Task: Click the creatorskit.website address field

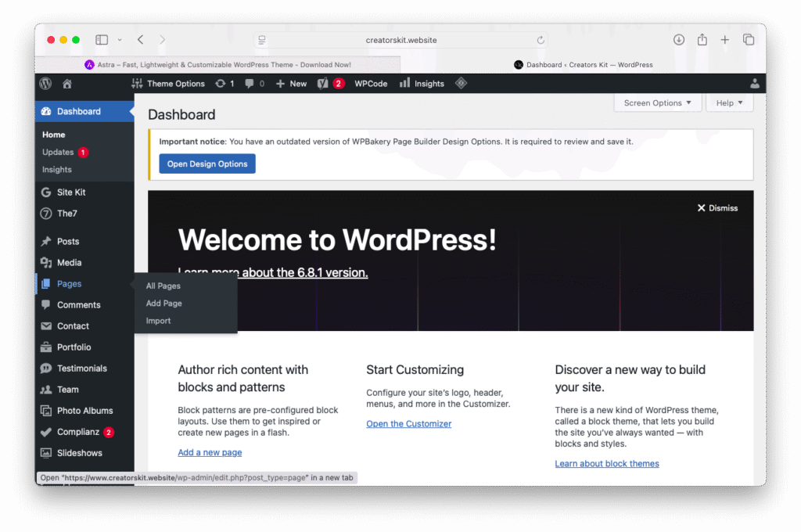Action: click(401, 40)
